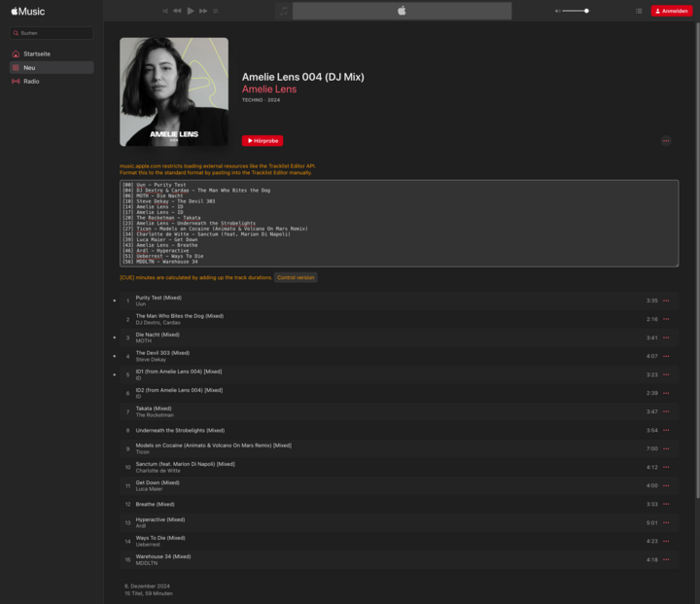Image resolution: width=700 pixels, height=604 pixels.
Task: Start the Hörprobe preview
Action: pos(262,141)
